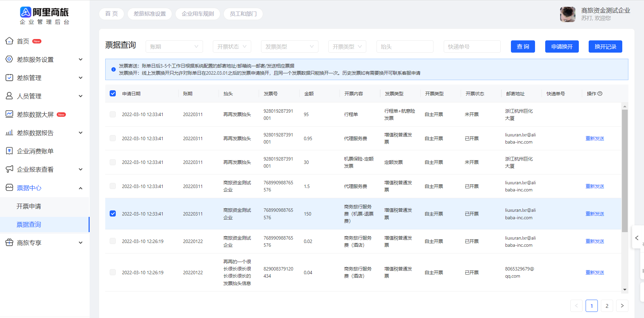Check the row with amount 95 行程单
The height and width of the screenshot is (318, 644).
tap(113, 114)
